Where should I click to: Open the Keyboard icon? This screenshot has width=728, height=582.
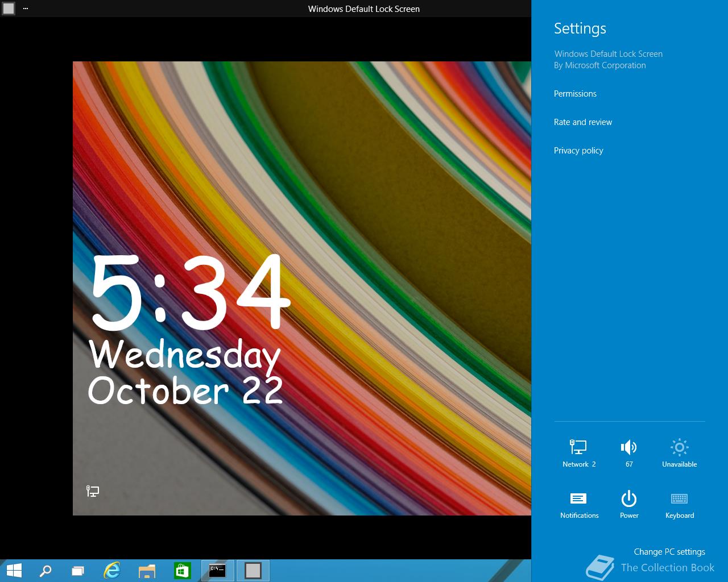680,504
